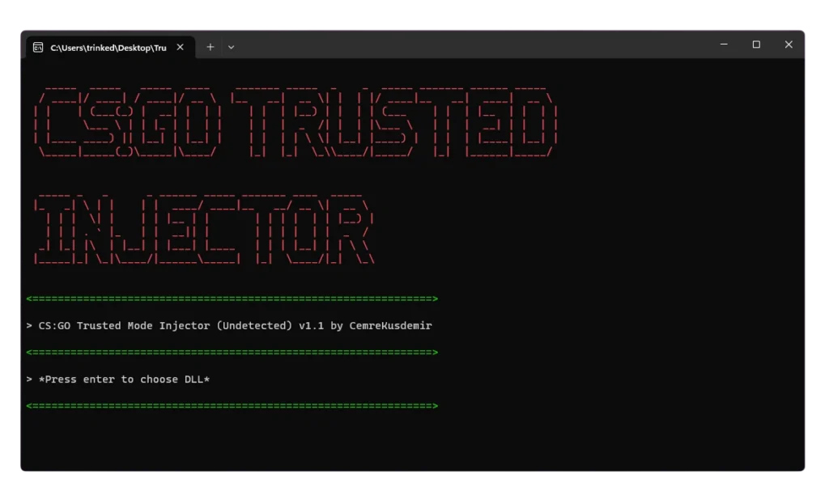Click the '*Press enter to choose DLL*' line
This screenshot has height=504, width=829.
[118, 379]
